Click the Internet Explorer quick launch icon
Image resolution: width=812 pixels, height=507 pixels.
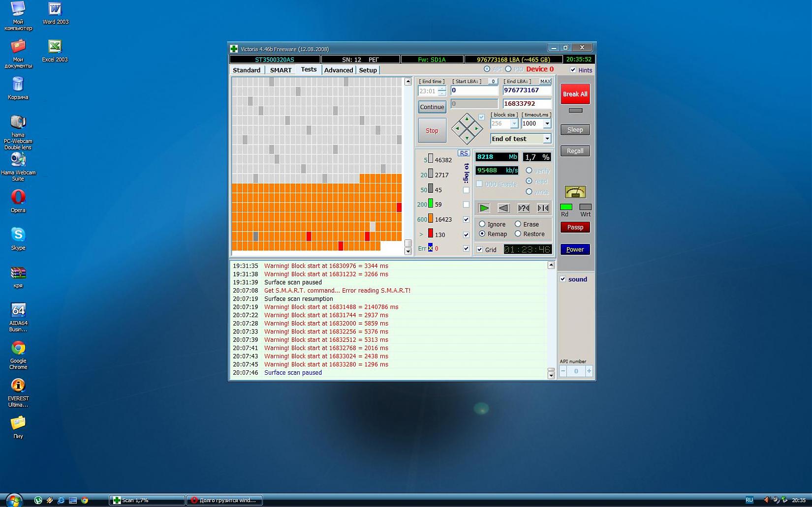pos(61,500)
